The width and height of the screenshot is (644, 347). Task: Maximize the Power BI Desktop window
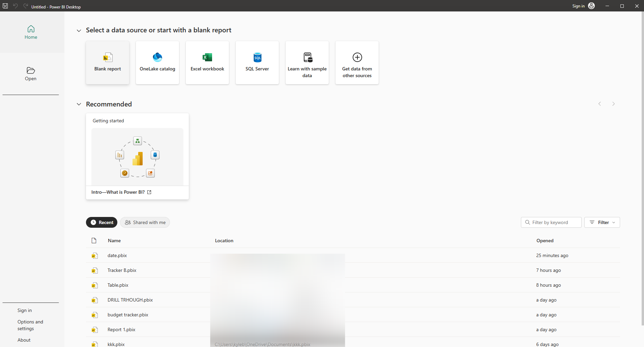coord(622,6)
